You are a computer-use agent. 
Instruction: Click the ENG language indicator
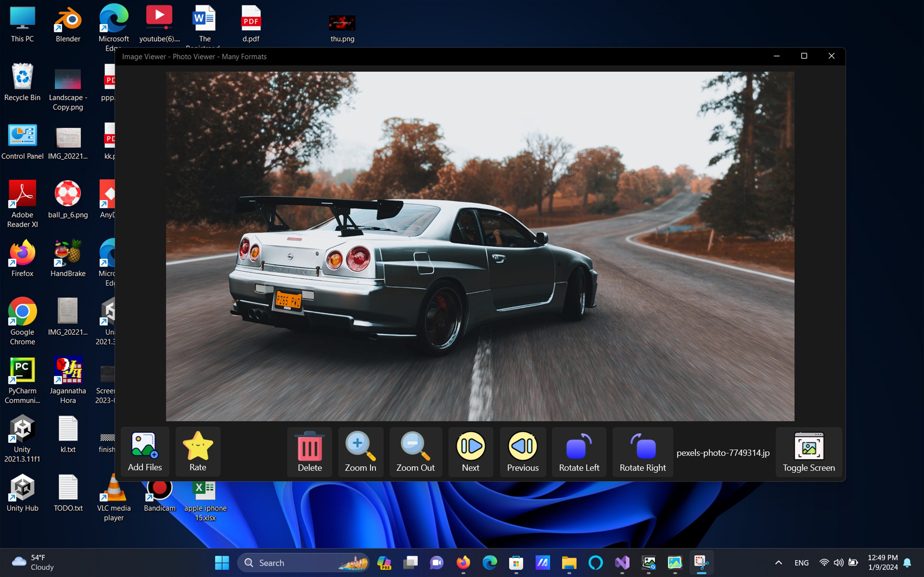[801, 563]
